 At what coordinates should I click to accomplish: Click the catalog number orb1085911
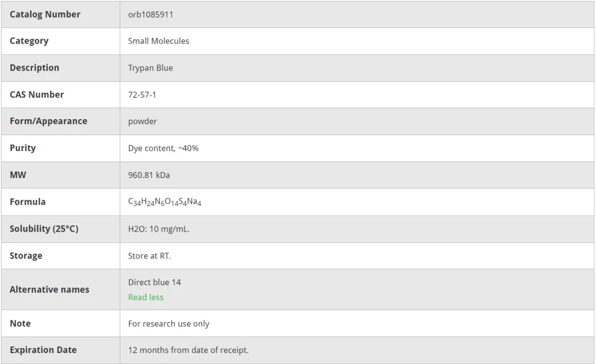[x=151, y=14]
